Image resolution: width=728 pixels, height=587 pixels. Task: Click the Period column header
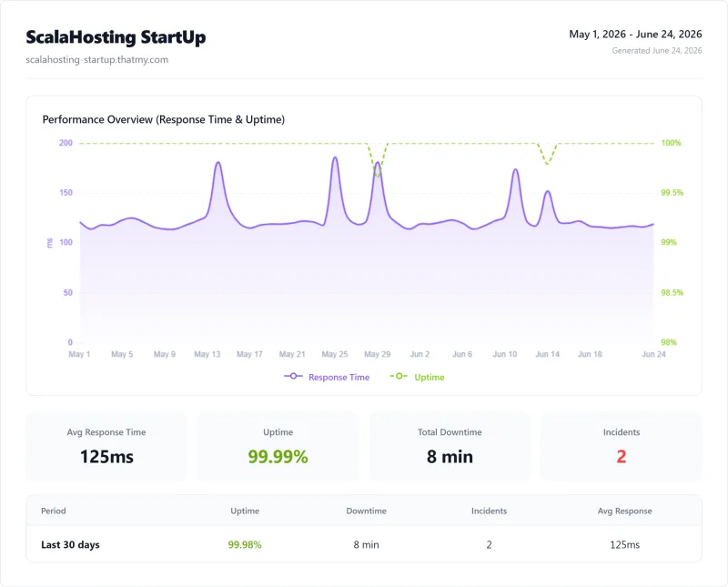tap(54, 511)
